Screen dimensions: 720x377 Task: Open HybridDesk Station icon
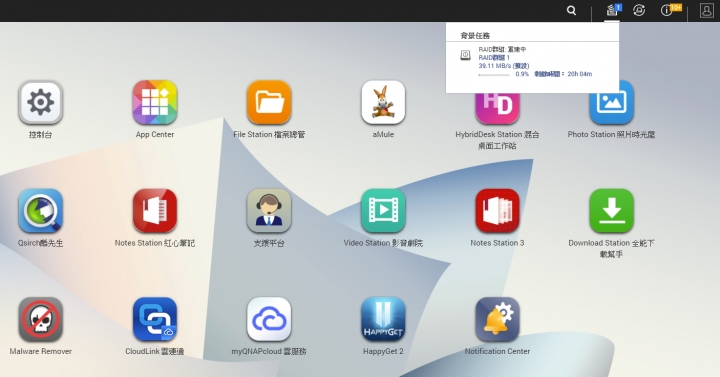(x=497, y=109)
